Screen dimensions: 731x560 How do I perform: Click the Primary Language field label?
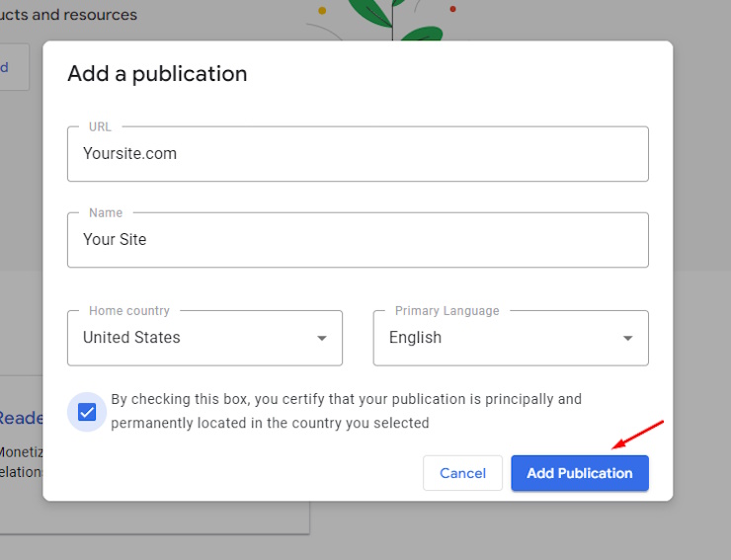click(447, 311)
